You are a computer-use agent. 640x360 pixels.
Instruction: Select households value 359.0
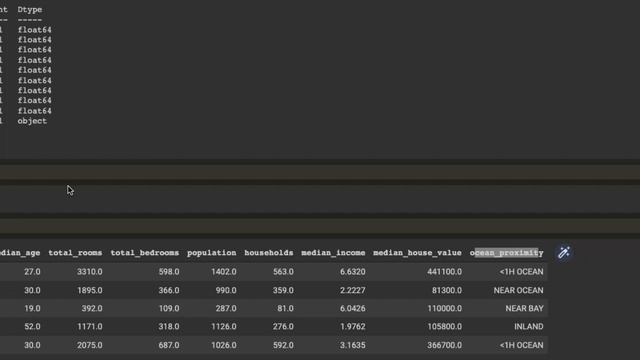click(x=283, y=290)
